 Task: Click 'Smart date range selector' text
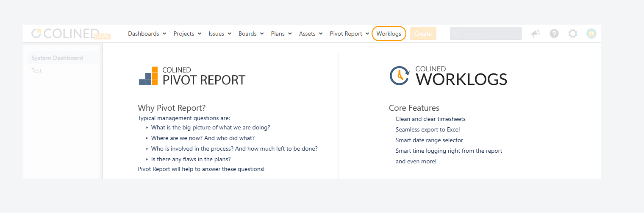coord(429,140)
